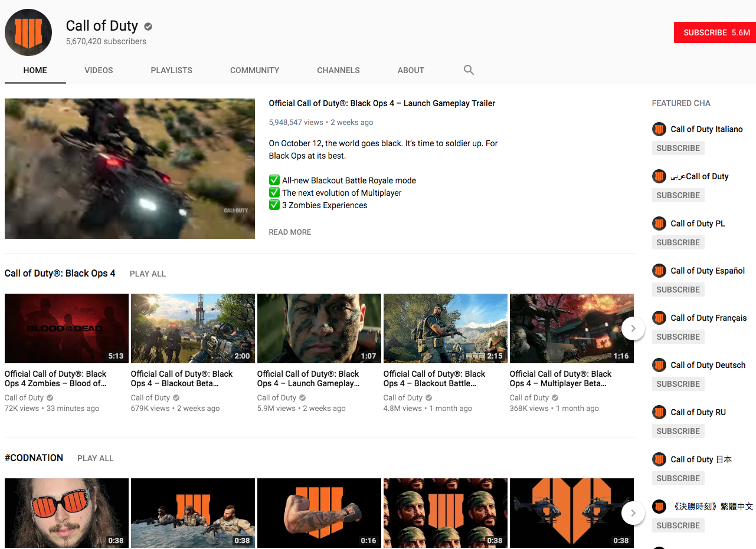
Task: Open the Launch Gameplay Trailer title link
Action: (382, 103)
